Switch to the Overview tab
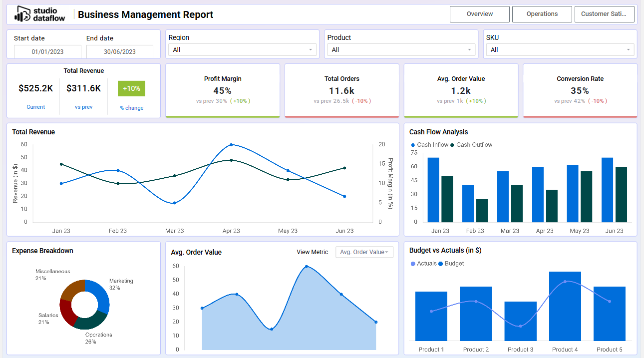Image resolution: width=644 pixels, height=358 pixels. pos(480,14)
